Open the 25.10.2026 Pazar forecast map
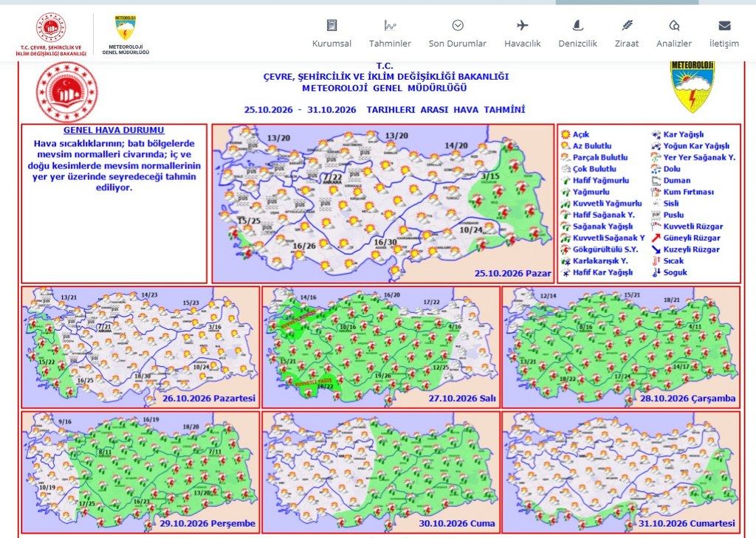 coord(383,204)
